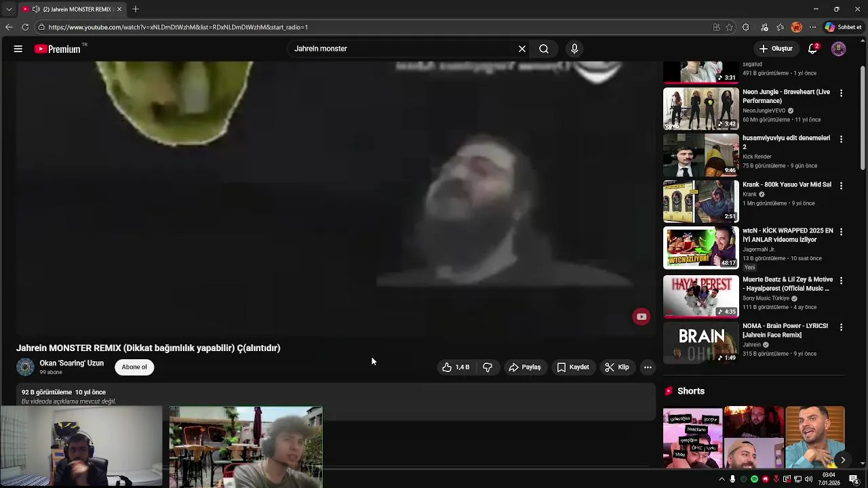Play Krank 800k Yasuo thumbnail

pyautogui.click(x=701, y=201)
